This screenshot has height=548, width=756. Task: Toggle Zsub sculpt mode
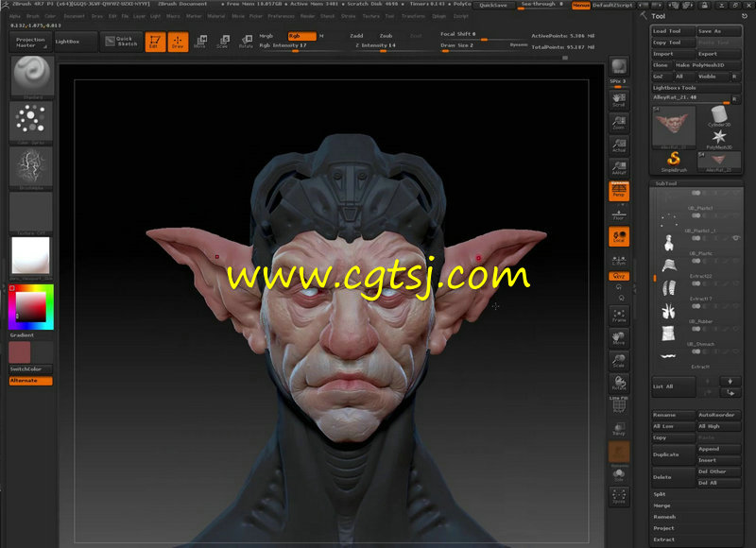tap(386, 36)
